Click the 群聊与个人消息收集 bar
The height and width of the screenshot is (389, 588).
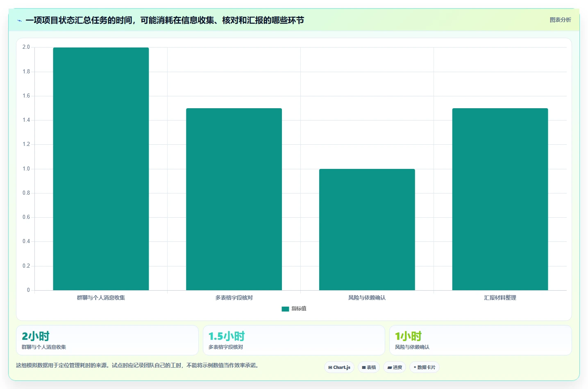[101, 169]
